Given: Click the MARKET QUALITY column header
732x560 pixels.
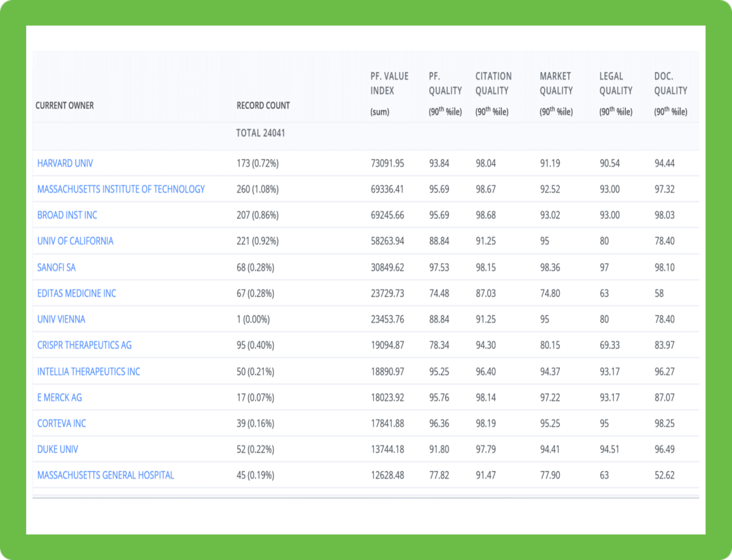Looking at the screenshot, I should point(556,83).
